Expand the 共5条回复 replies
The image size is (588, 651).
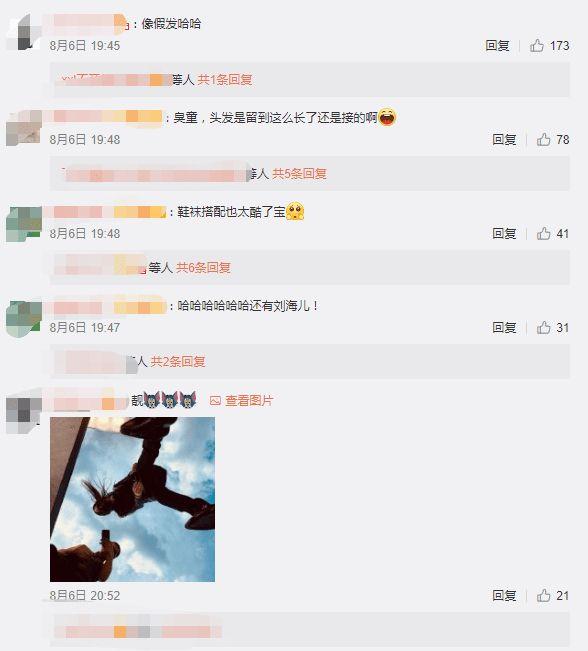tap(299, 174)
